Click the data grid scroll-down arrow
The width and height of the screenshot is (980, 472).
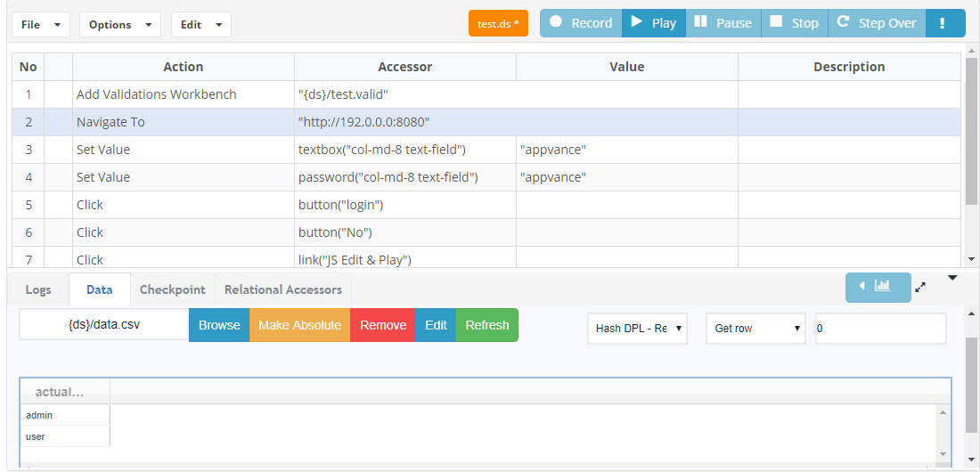tap(943, 454)
